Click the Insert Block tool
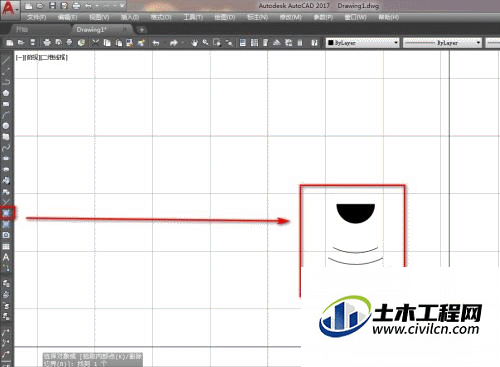The image size is (500, 367). coord(6,181)
